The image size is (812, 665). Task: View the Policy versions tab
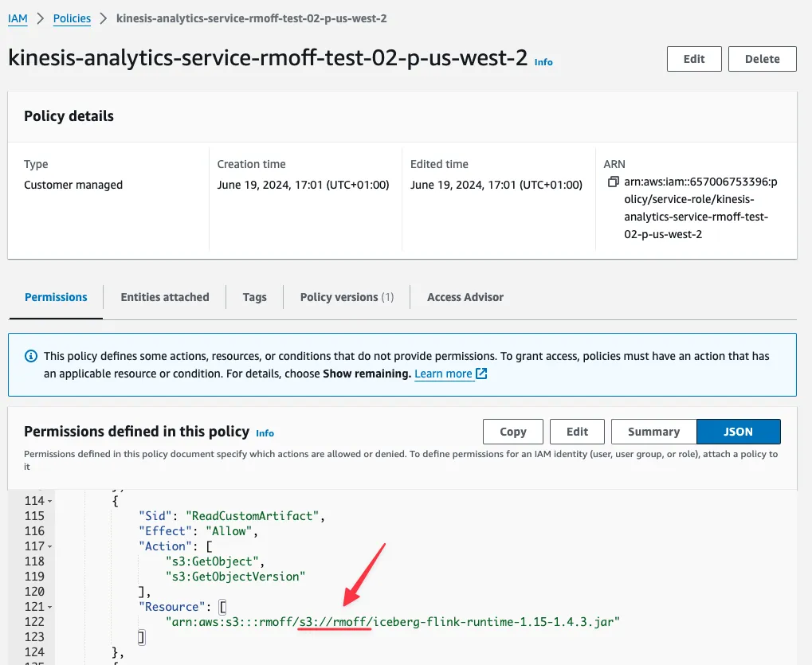click(347, 297)
